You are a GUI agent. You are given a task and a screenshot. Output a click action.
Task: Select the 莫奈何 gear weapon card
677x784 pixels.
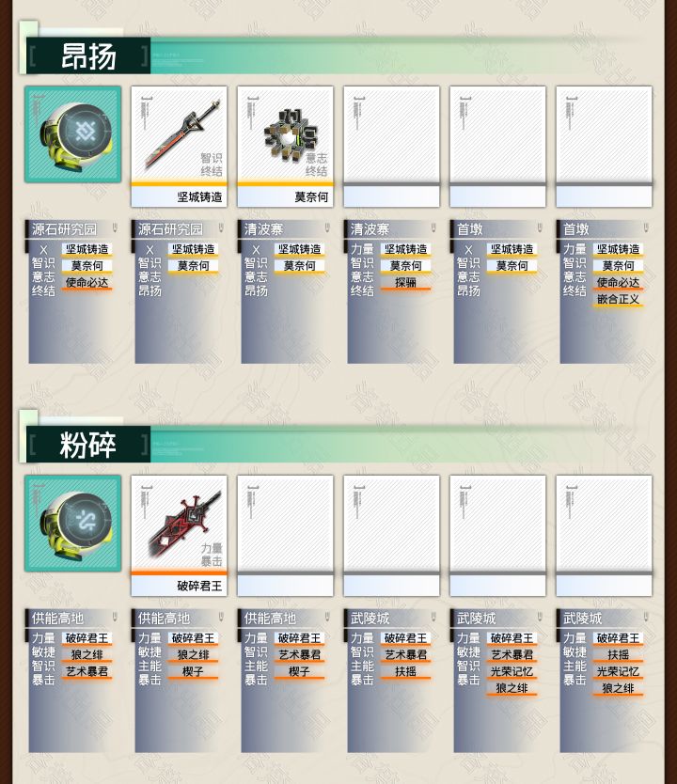pyautogui.click(x=285, y=147)
